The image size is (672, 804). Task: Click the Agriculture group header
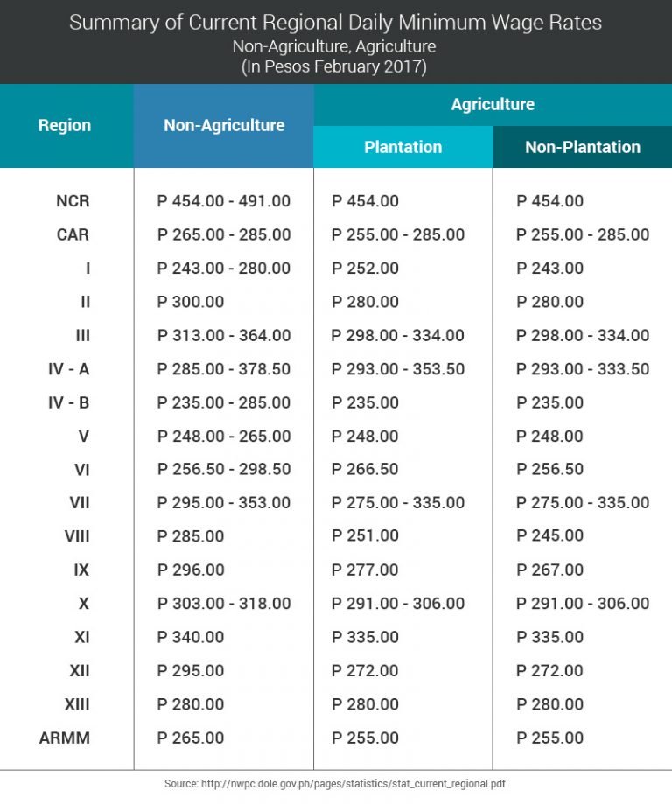[x=493, y=104]
